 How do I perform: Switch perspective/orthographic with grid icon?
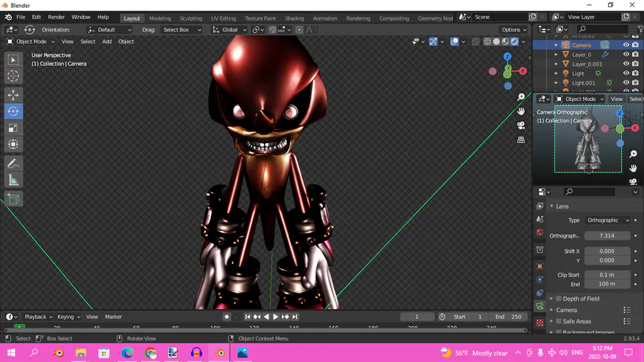(521, 140)
